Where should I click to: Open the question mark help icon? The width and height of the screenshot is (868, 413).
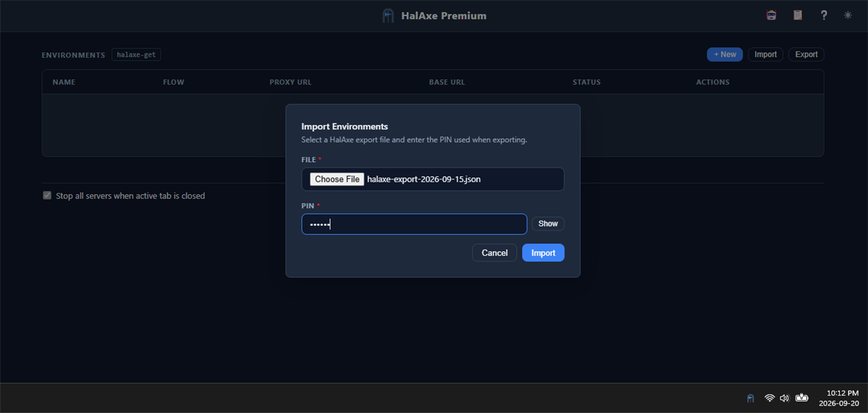click(x=824, y=16)
